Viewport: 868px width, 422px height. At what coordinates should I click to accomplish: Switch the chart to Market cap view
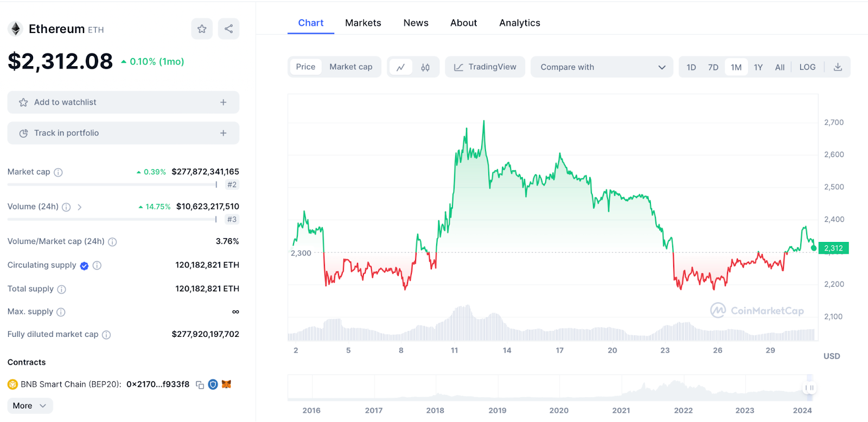351,67
